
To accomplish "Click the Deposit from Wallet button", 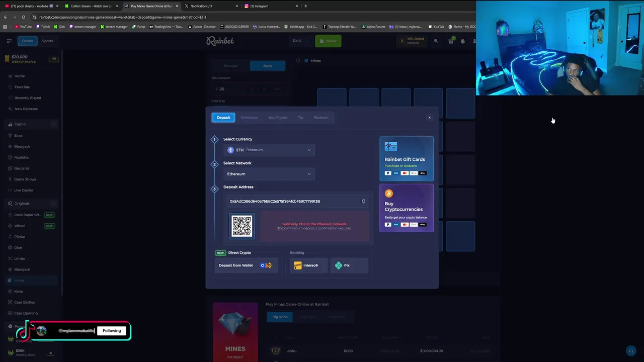I will pos(246,265).
